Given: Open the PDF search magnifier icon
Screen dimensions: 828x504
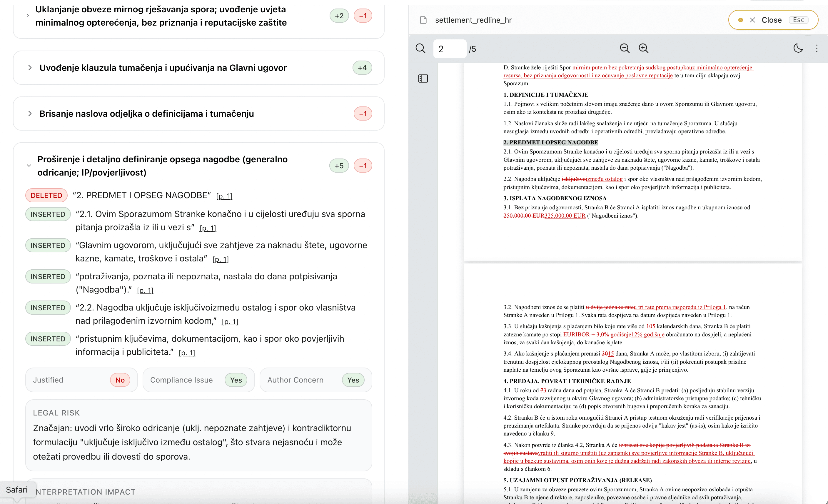Looking at the screenshot, I should [x=420, y=49].
